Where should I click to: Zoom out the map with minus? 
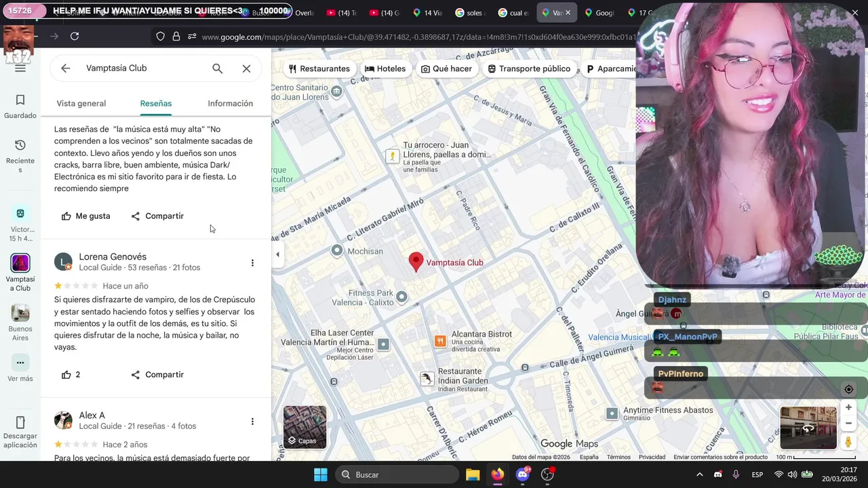848,423
